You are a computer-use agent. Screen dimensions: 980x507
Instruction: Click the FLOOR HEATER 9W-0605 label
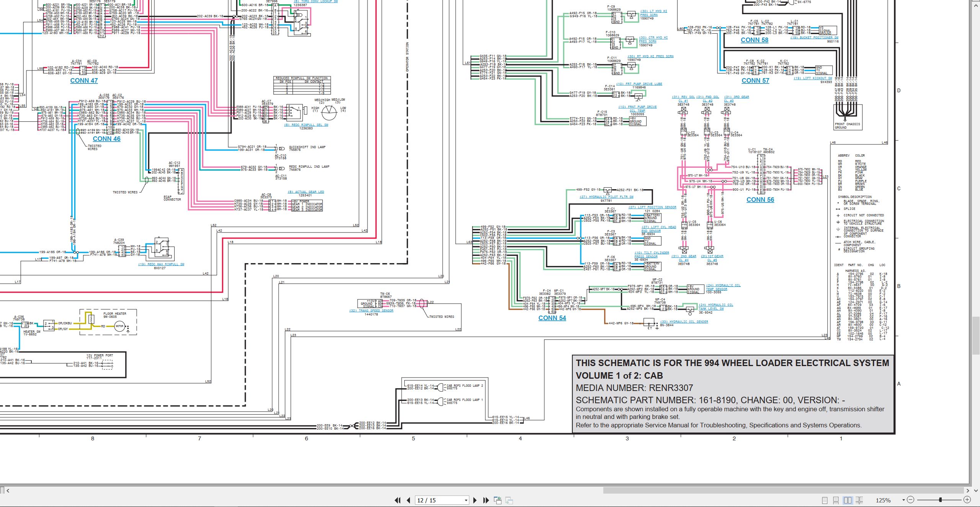click(x=114, y=315)
